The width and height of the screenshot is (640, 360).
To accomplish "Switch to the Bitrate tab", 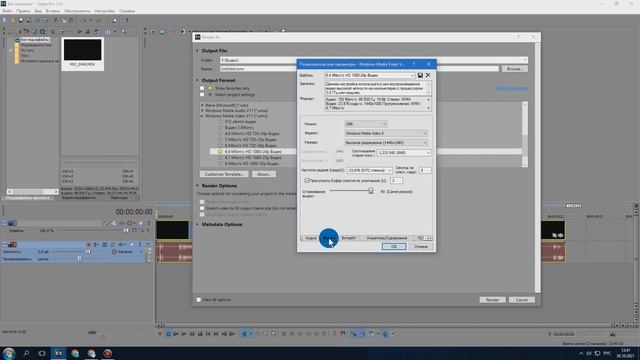I will (349, 238).
